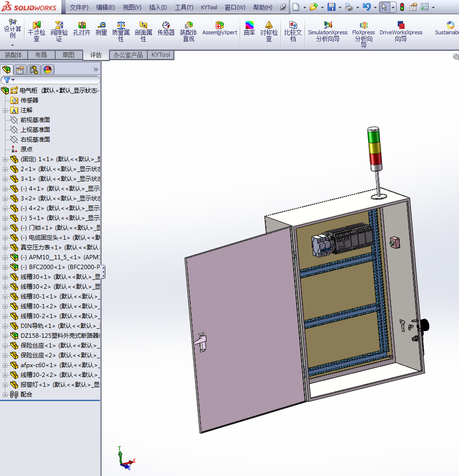459x476 pixels.
Task: Save the assembly with the floppy icon
Action: click(x=331, y=7)
